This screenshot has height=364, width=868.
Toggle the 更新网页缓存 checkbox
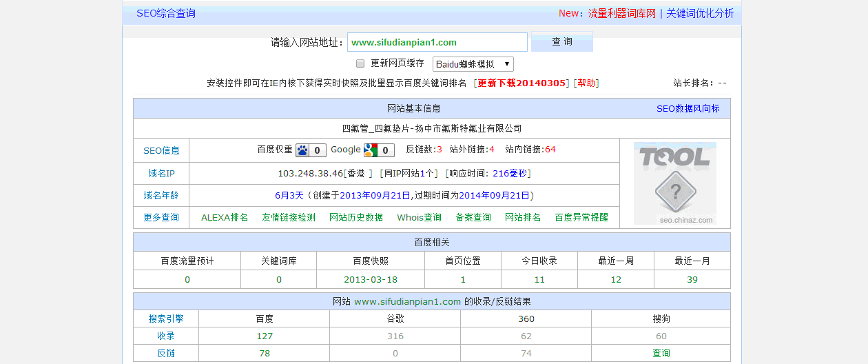point(360,63)
